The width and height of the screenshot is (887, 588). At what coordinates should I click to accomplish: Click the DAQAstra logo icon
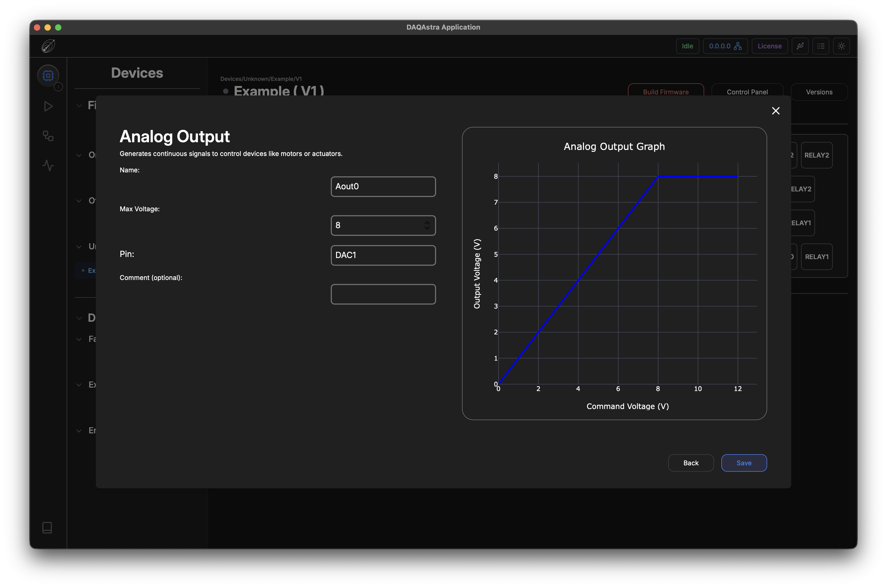tap(48, 46)
